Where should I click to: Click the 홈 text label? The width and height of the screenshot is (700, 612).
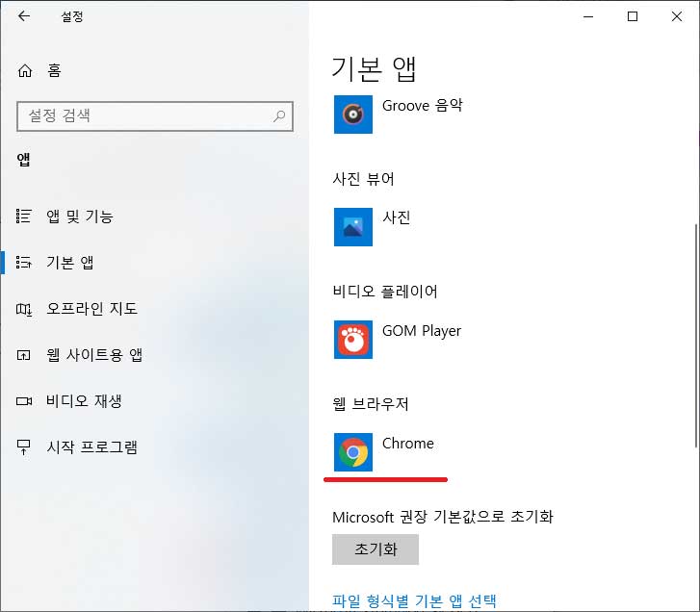click(x=54, y=70)
